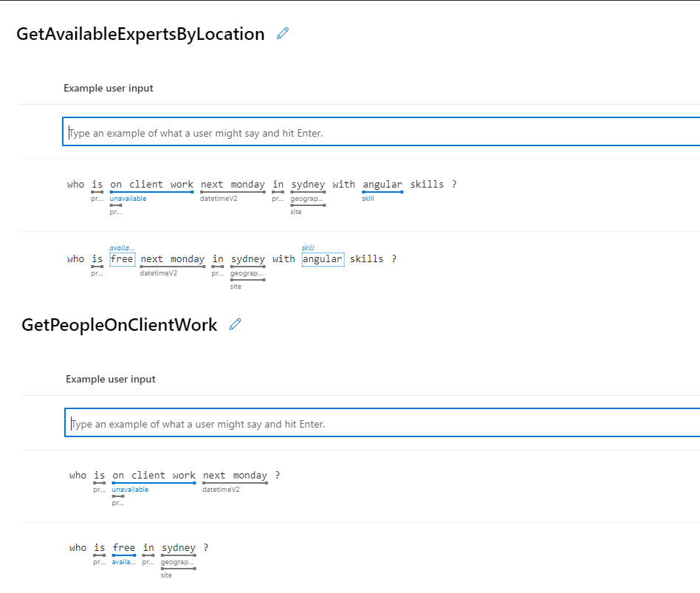Focus example input under GetAvailableExpertsByLocation
Image resolution: width=700 pixels, height=593 pixels.
tap(380, 133)
